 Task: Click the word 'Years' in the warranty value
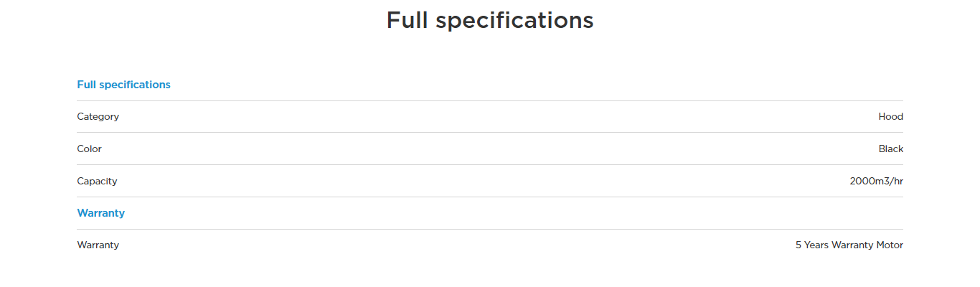click(816, 245)
